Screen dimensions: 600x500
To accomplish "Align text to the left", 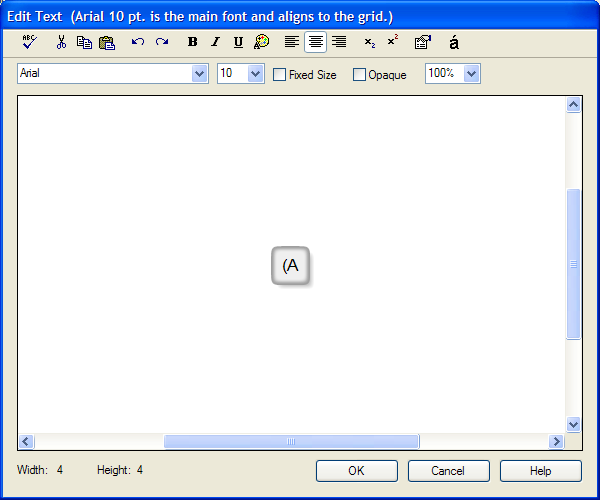I will (291, 42).
